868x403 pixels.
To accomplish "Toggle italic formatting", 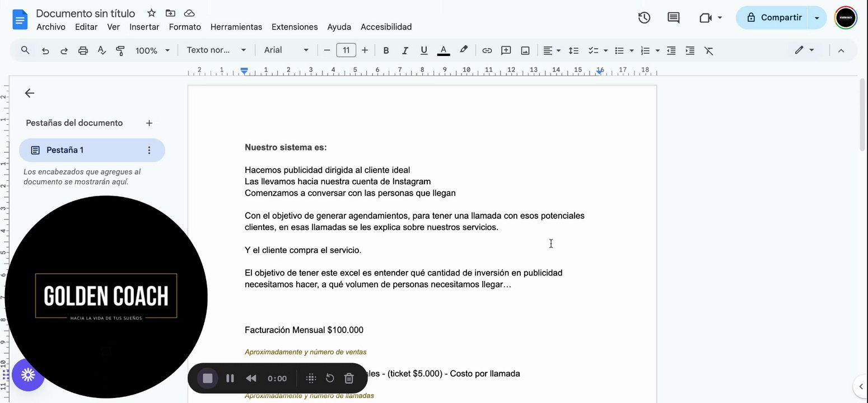I will [x=405, y=50].
